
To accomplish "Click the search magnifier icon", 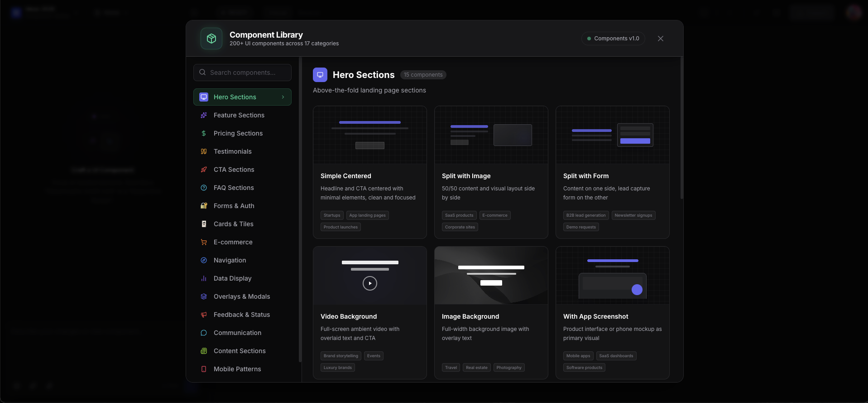I will click(x=202, y=73).
